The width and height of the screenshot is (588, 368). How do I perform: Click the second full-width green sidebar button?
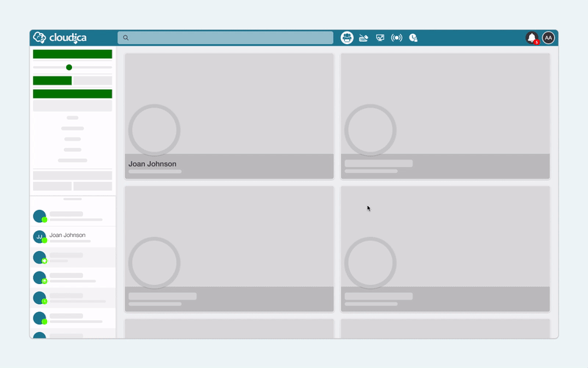pyautogui.click(x=72, y=93)
